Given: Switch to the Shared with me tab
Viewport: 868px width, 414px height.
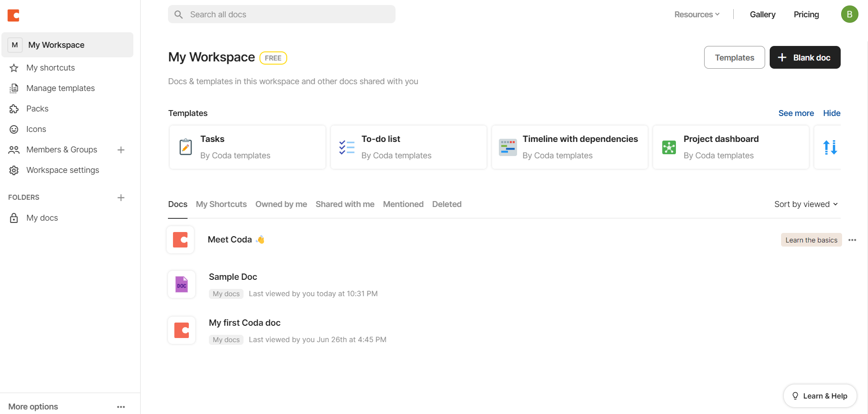Looking at the screenshot, I should point(345,204).
